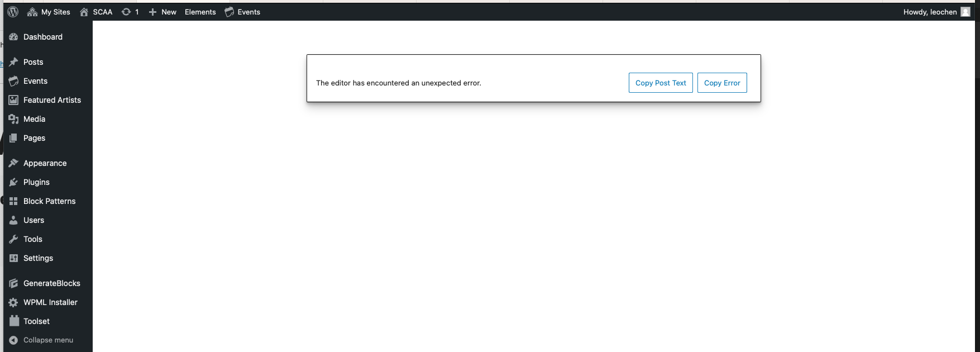Open the Plugins menu label

pyautogui.click(x=36, y=182)
